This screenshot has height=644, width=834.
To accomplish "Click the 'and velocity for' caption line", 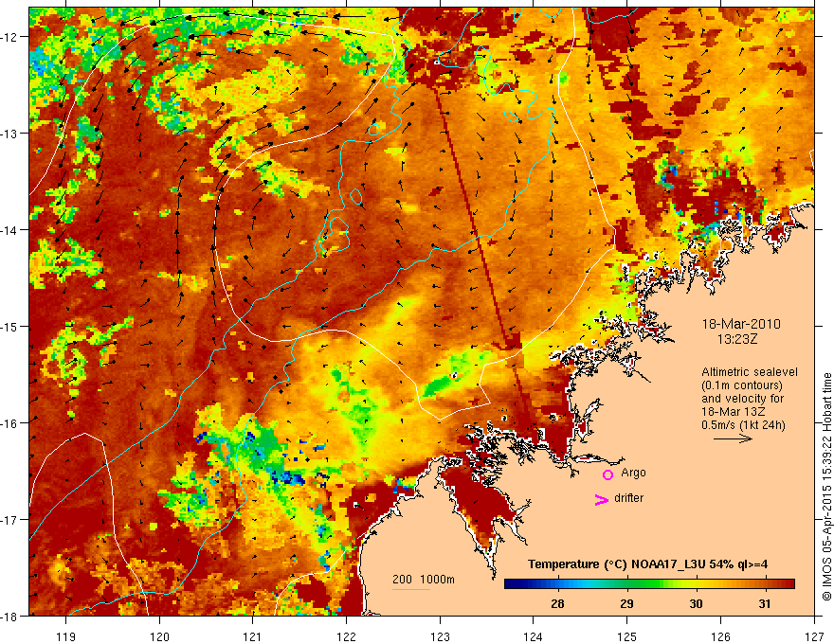I will [742, 399].
